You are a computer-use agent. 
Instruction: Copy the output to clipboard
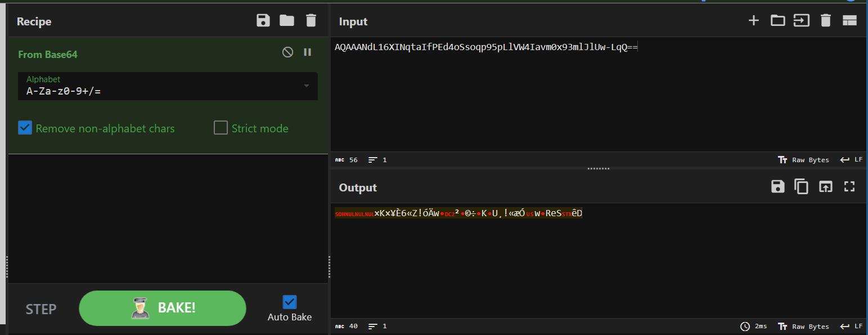pyautogui.click(x=801, y=187)
